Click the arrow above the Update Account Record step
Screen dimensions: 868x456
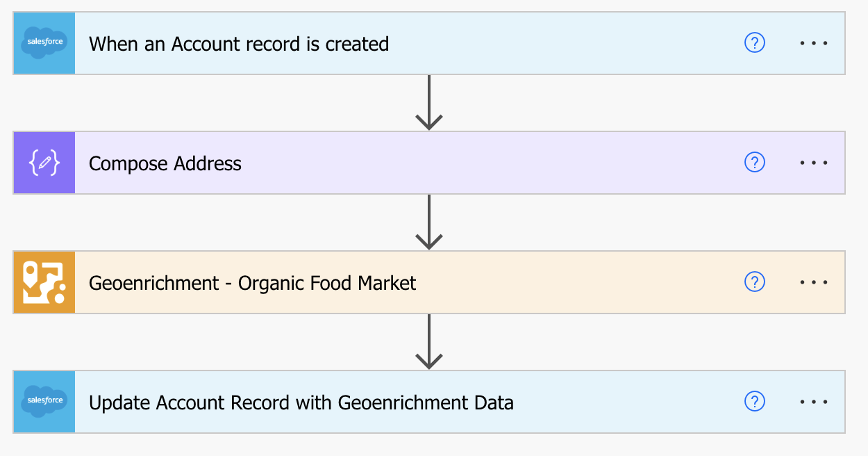coord(429,342)
